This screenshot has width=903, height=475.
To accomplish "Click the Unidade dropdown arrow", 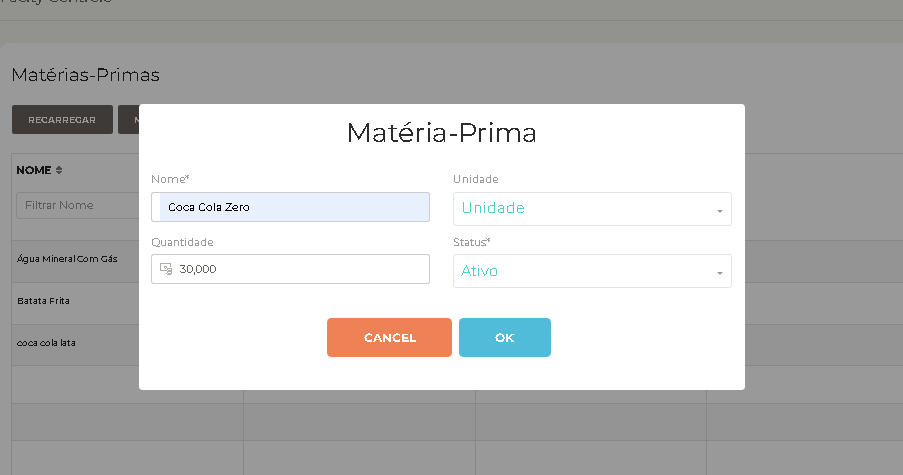I will coord(719,211).
